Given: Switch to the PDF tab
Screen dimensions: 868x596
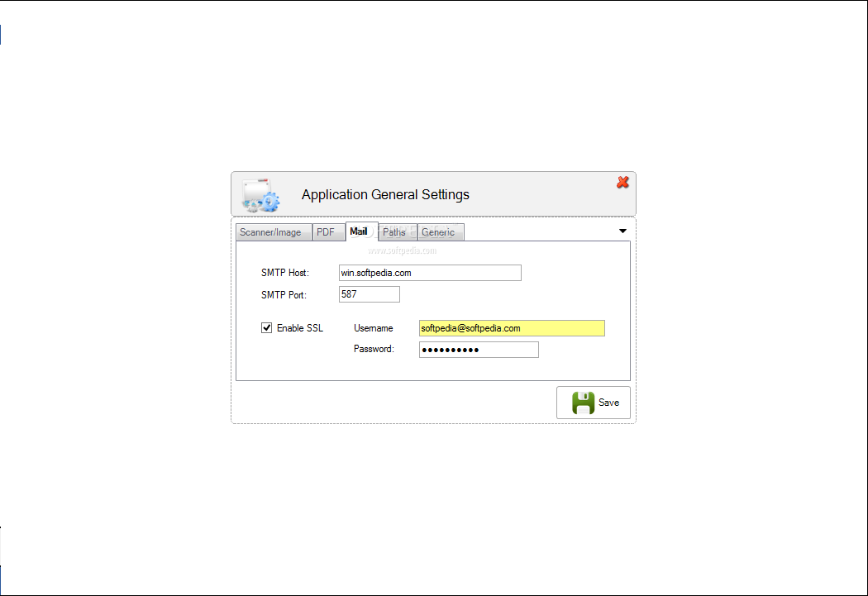Looking at the screenshot, I should click(x=328, y=232).
